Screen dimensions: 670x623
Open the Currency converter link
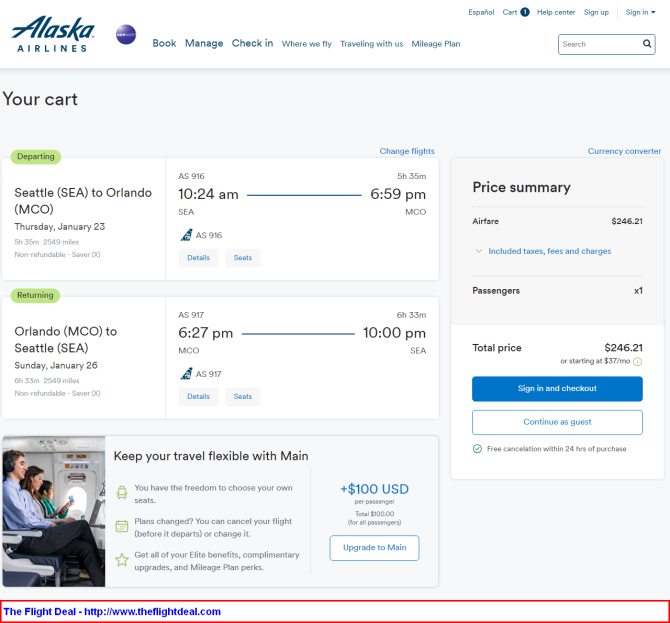pyautogui.click(x=624, y=151)
